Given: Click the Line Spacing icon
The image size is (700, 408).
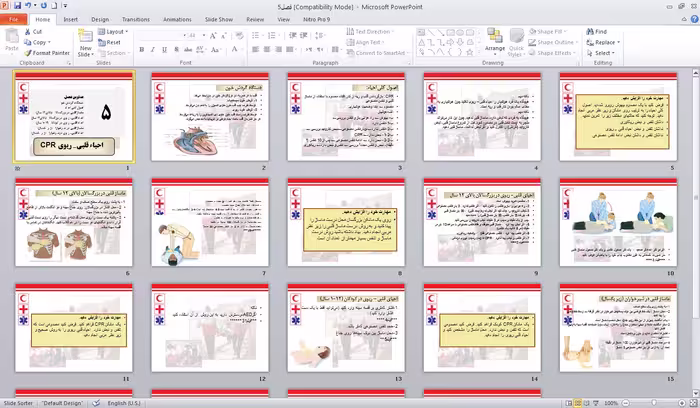Looking at the screenshot, I should [320, 35].
